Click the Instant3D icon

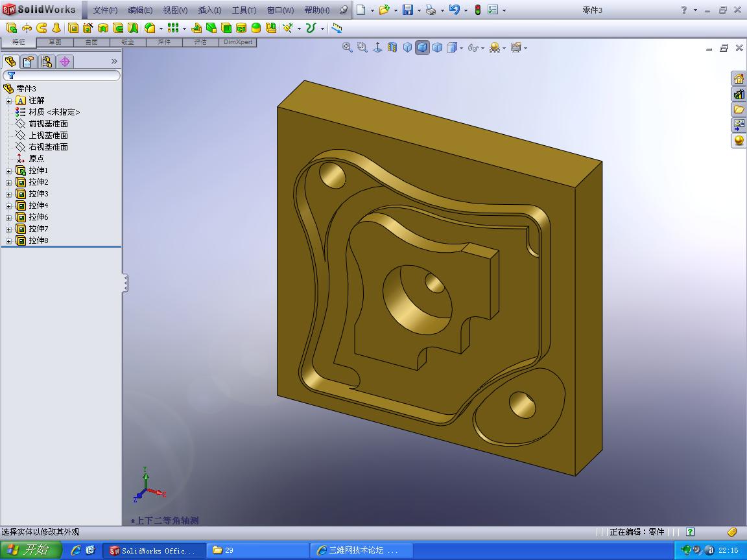[x=337, y=28]
